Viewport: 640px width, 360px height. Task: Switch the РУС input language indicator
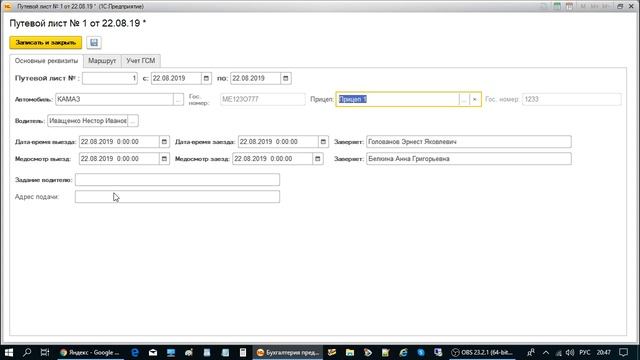(585, 352)
